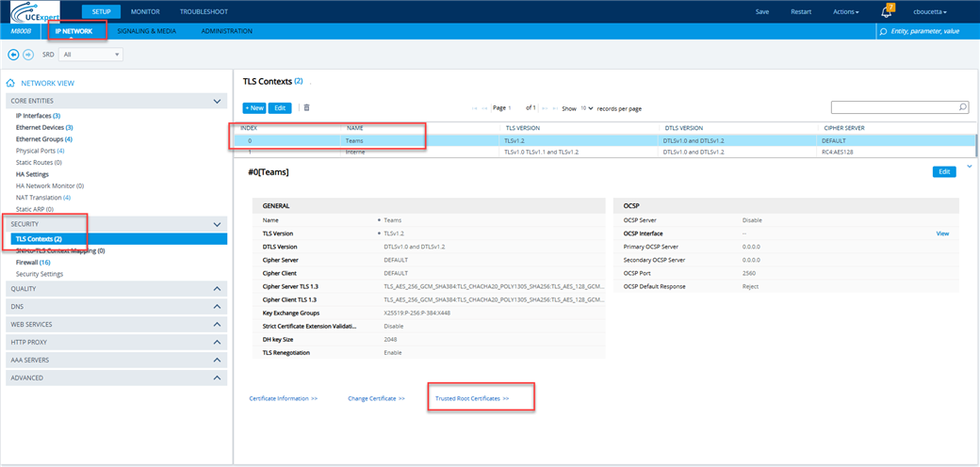The width and height of the screenshot is (980, 467).
Task: Expand the Web Services section
Action: pyautogui.click(x=216, y=324)
